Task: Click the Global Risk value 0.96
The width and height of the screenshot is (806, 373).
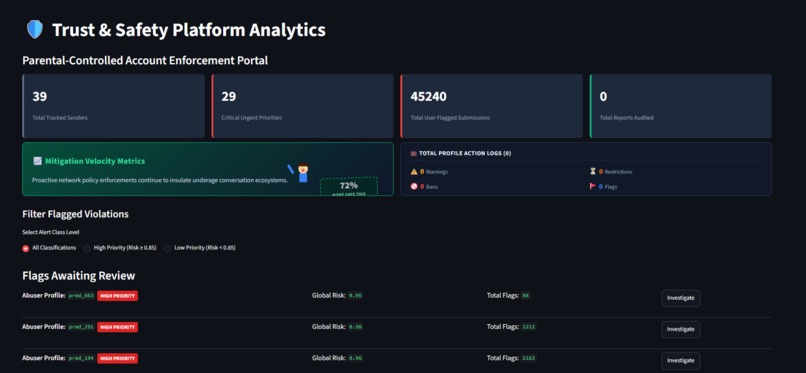Action: [355, 358]
